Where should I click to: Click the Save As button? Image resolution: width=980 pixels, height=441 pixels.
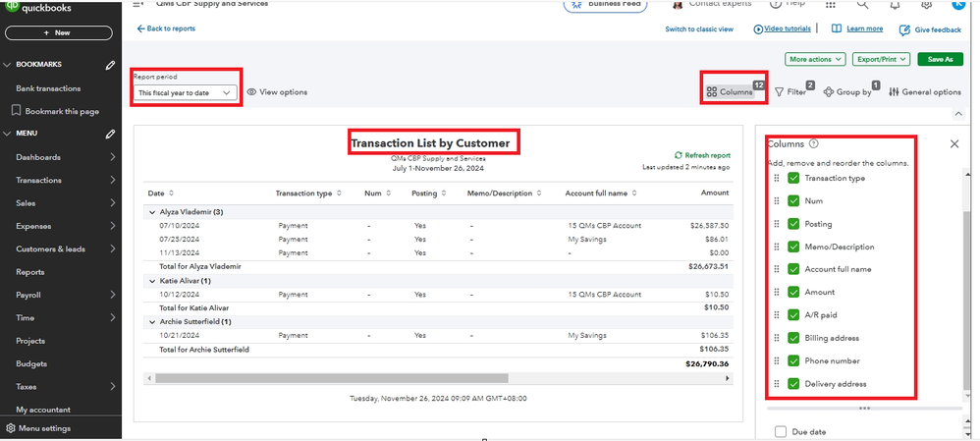pos(939,59)
